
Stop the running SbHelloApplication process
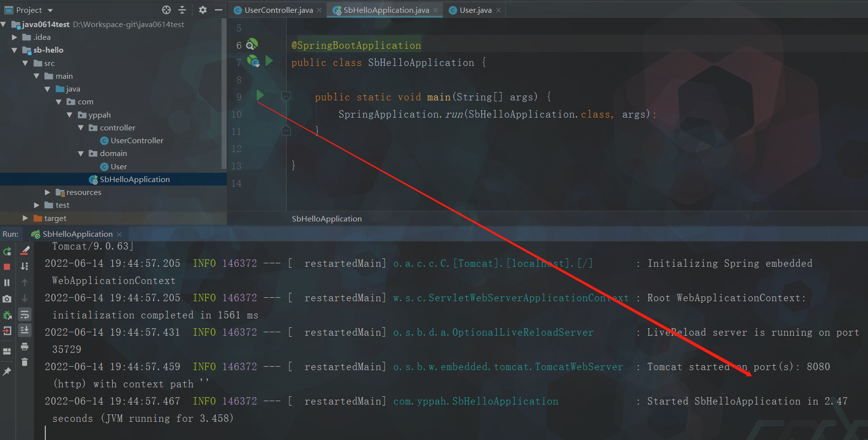[7, 267]
